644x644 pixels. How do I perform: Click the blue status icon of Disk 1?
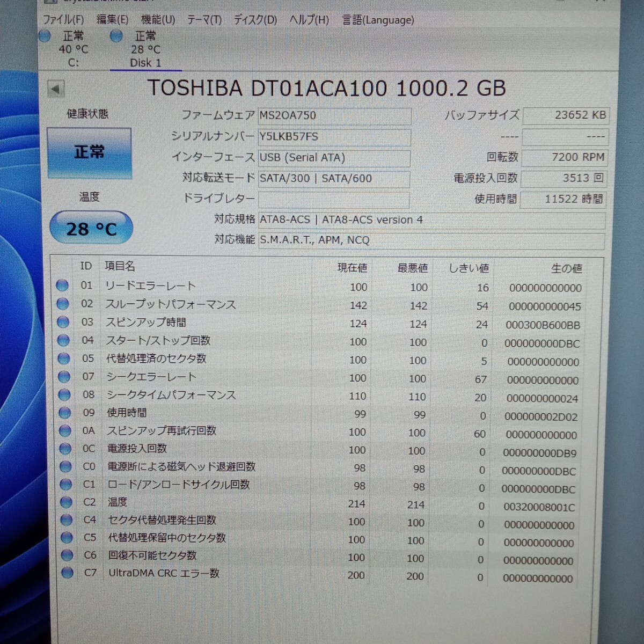click(x=116, y=36)
